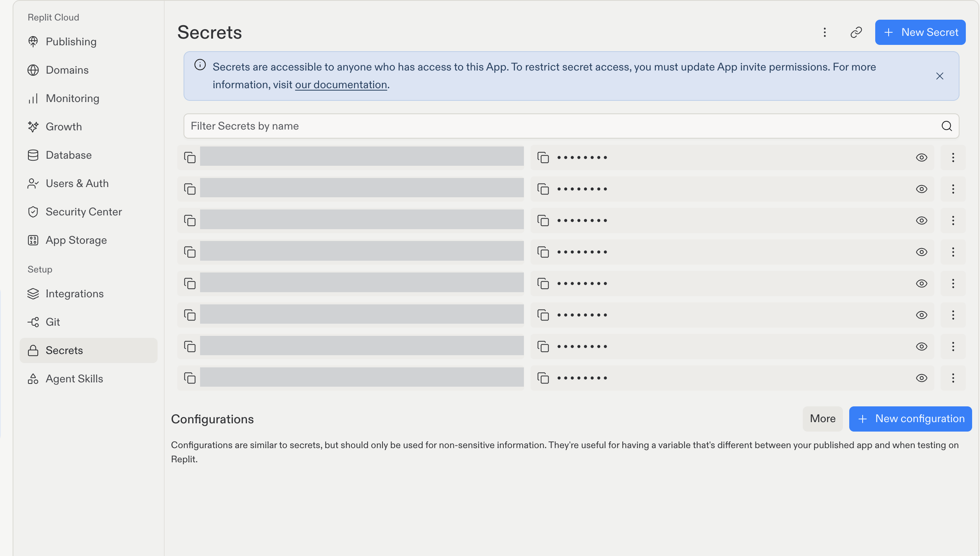Open options menu for the last secret
Screen dimensions: 980x556
tap(953, 378)
